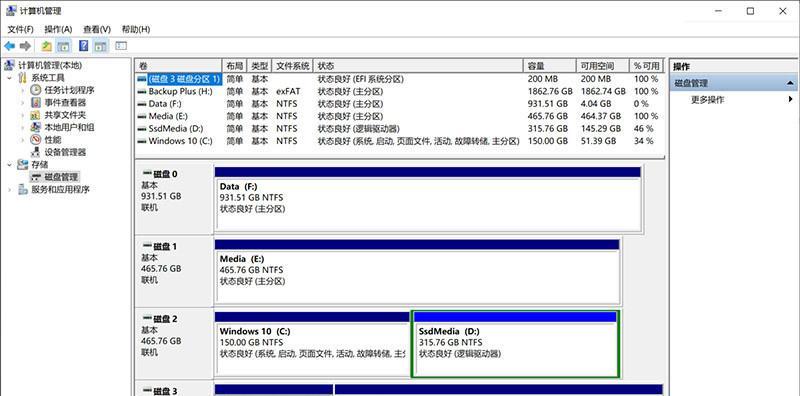Sort by the 状态 column header
This screenshot has width=800, height=396.
(418, 66)
